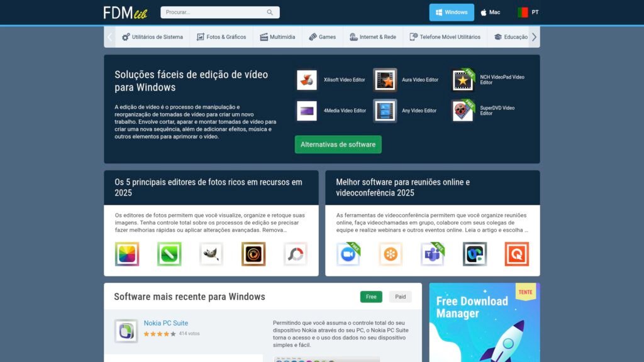
Task: Click the Nokia PC Suite app icon
Action: [x=126, y=331]
